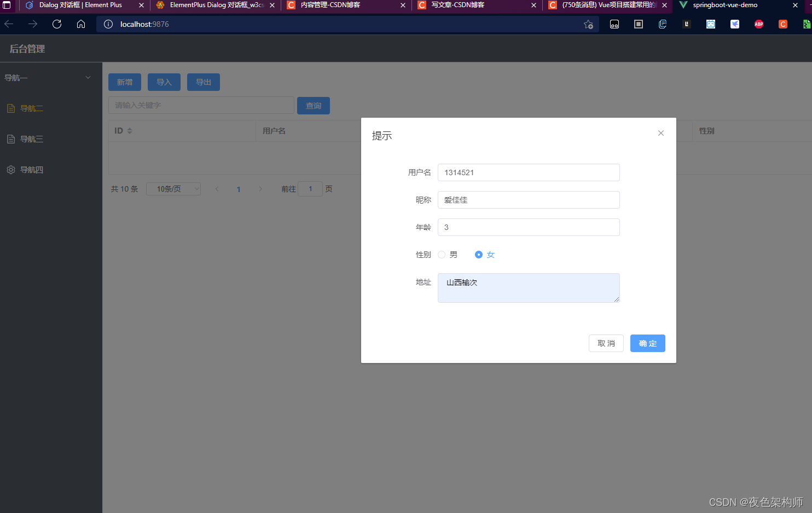Click the 后台管理 header title
This screenshot has width=812, height=513.
(27, 49)
